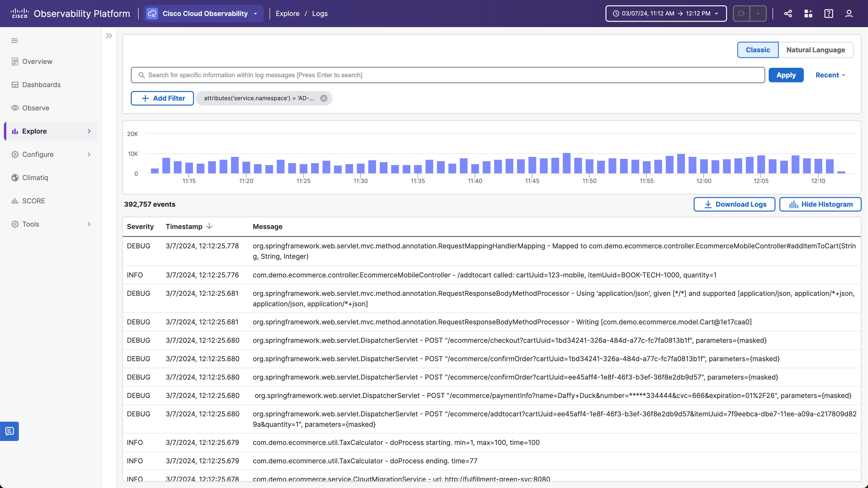Viewport: 868px width, 488px height.
Task: Click the Dashboards grid icon
Action: coord(15,84)
